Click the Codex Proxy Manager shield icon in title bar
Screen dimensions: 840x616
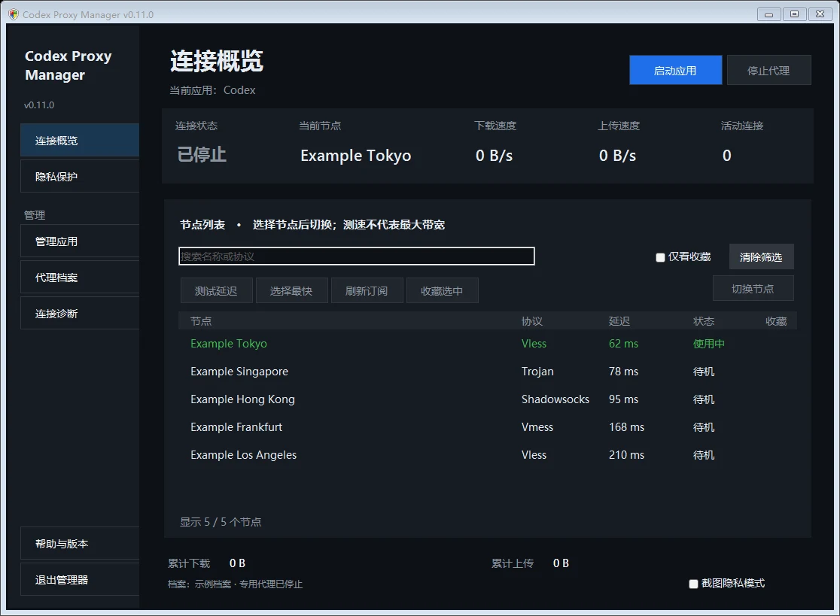tap(14, 14)
